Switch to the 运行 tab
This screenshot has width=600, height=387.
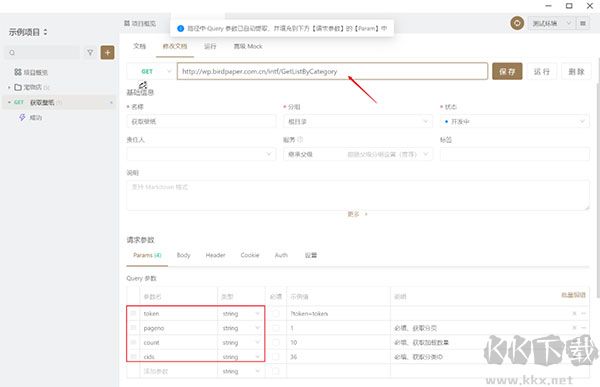[x=210, y=46]
